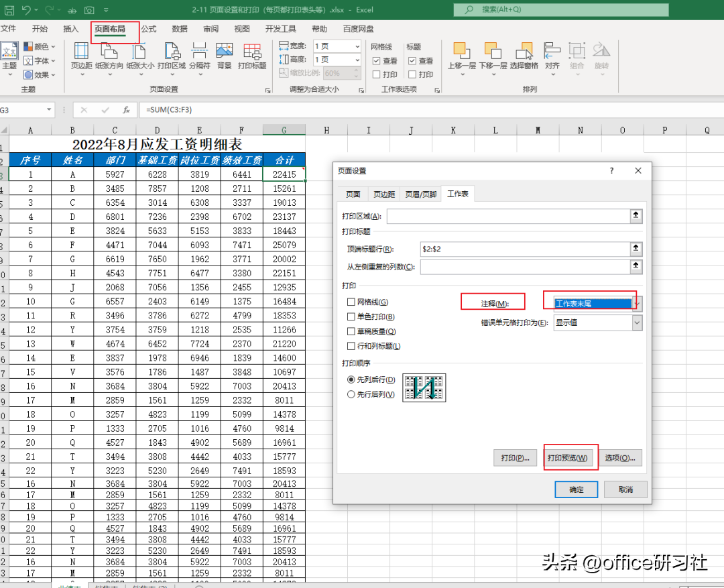
Task: Toggle gridlines Print (打印) checkbox
Action: [x=376, y=74]
